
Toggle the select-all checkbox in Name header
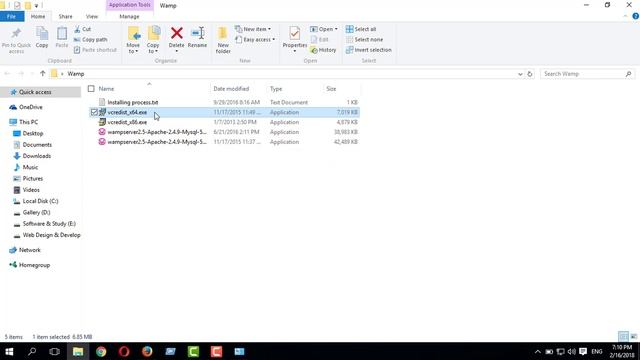pyautogui.click(x=91, y=89)
